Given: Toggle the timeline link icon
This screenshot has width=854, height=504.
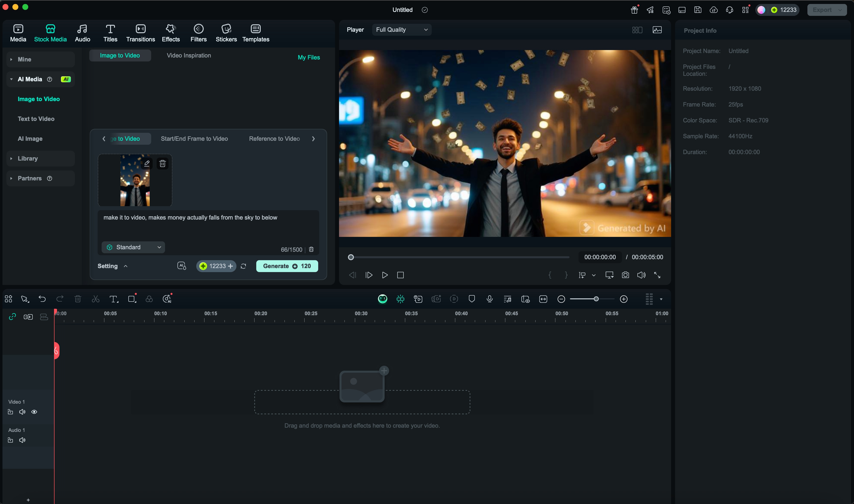Looking at the screenshot, I should (x=13, y=316).
